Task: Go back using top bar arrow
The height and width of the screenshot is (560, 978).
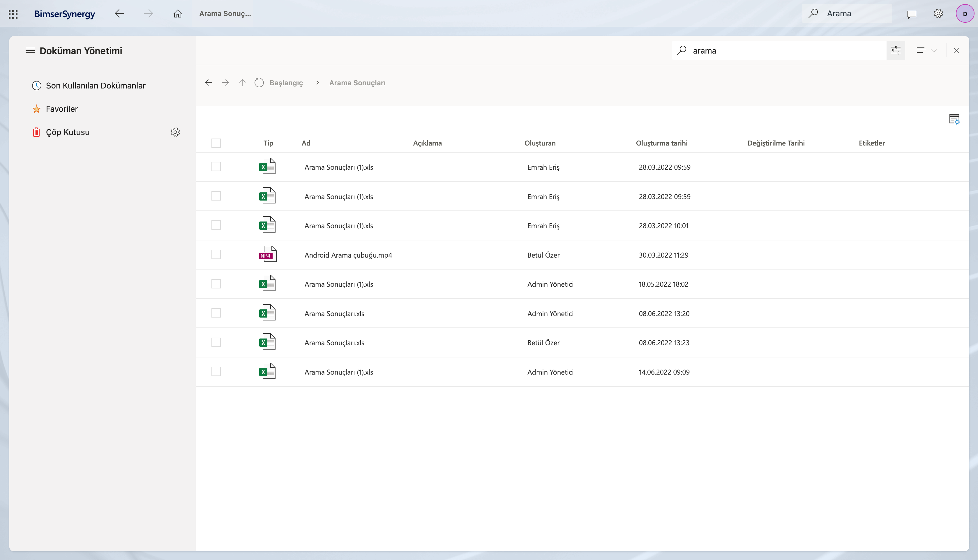Action: [x=119, y=14]
